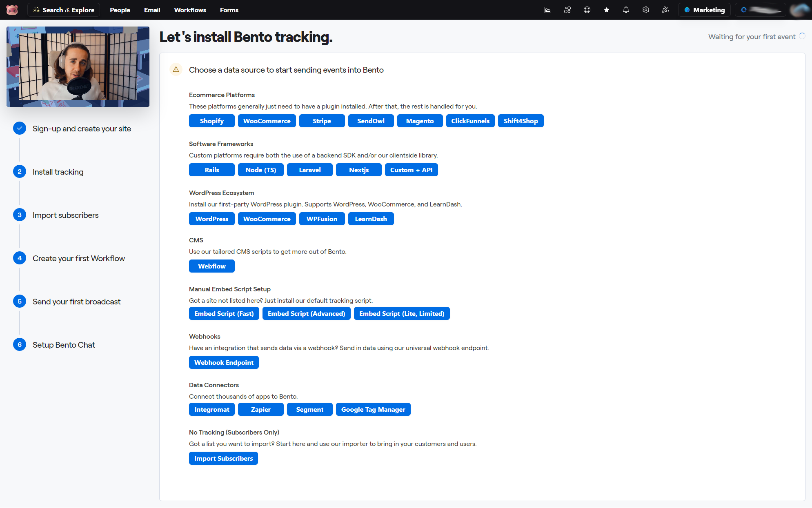Click completed Sign-up step checkmark
This screenshot has height=508, width=812.
(x=20, y=128)
